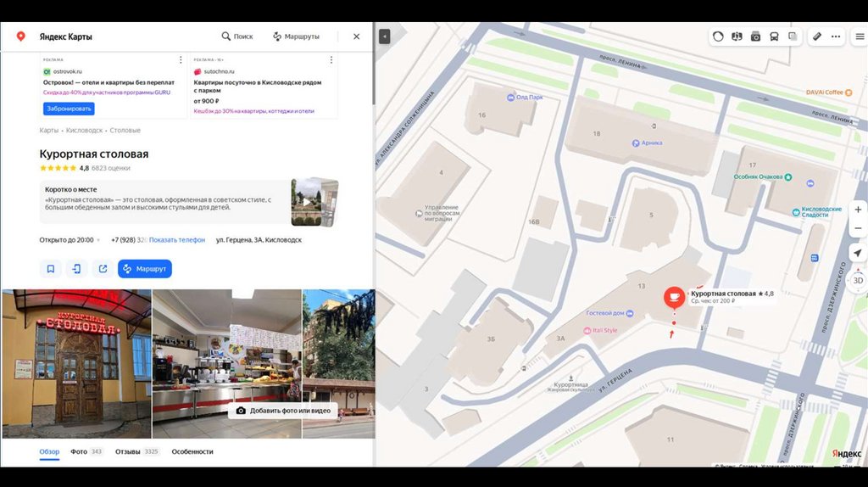Image resolution: width=868 pixels, height=487 pixels.
Task: Click the Олд Парк map marker
Action: click(510, 98)
